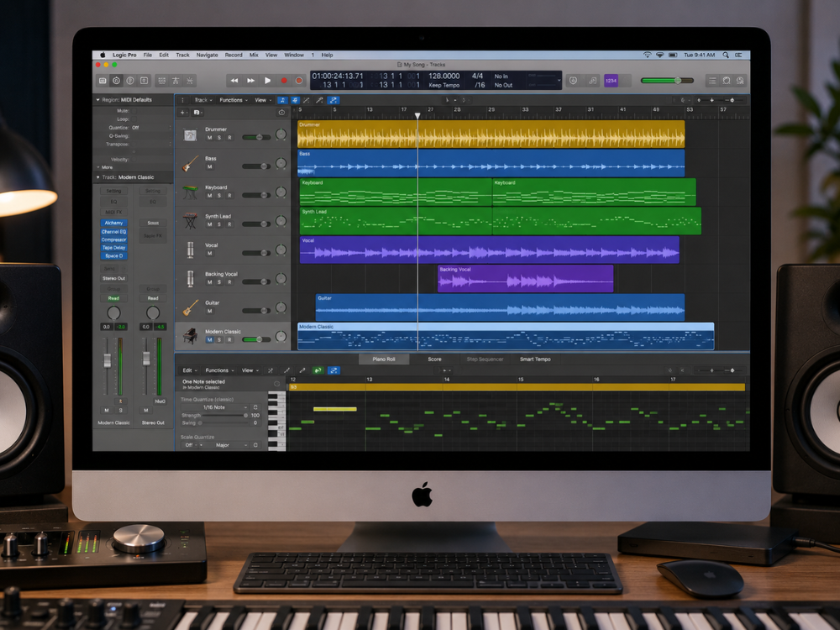Adjust the master volume slider in control bar
Image resolution: width=840 pixels, height=630 pixels.
(667, 81)
